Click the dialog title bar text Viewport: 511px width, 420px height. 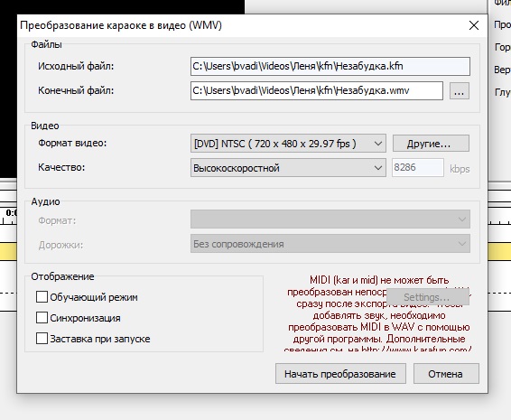pyautogui.click(x=121, y=25)
